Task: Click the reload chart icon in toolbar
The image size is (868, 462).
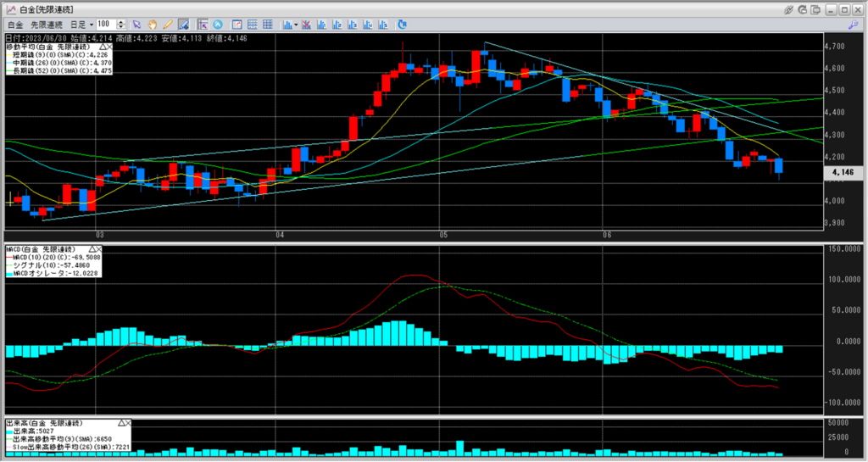Action: click(402, 25)
